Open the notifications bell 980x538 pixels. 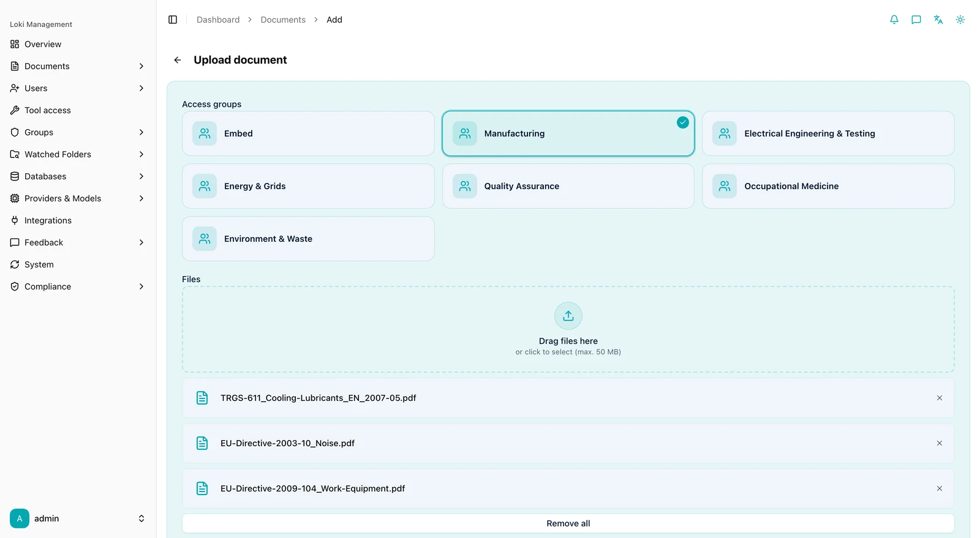coord(894,20)
